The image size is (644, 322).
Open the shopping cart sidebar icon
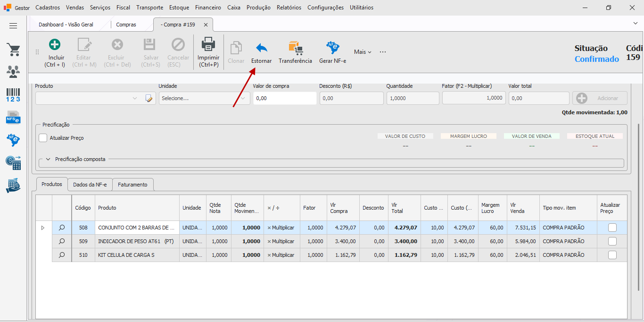(13, 50)
